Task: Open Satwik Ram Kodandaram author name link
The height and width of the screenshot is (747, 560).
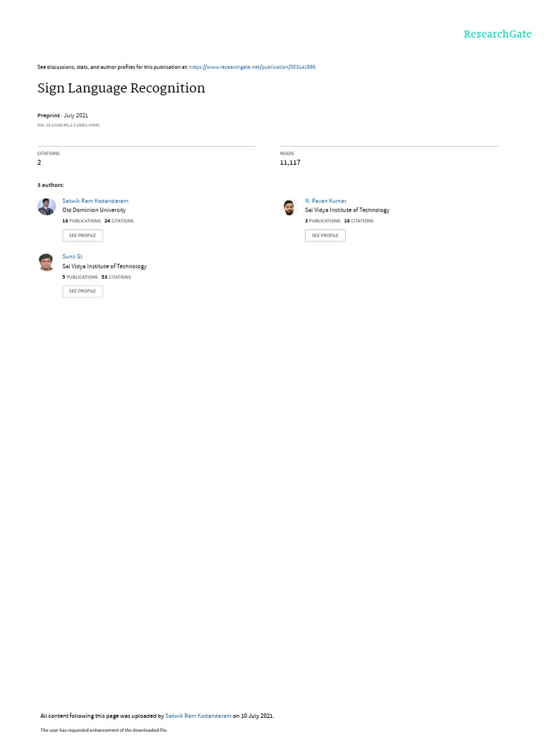Action: 96,201
